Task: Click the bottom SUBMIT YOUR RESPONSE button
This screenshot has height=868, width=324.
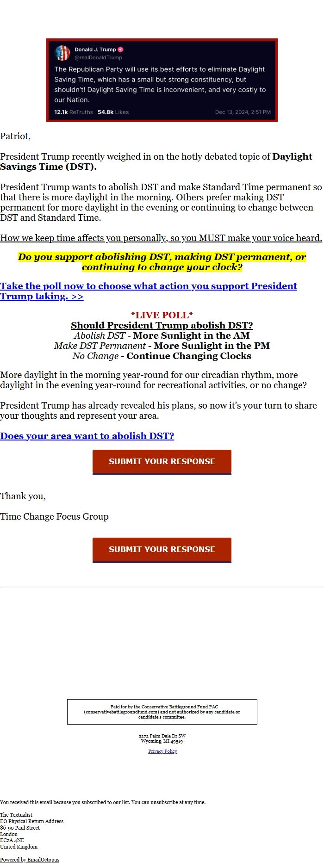Action: point(162,550)
